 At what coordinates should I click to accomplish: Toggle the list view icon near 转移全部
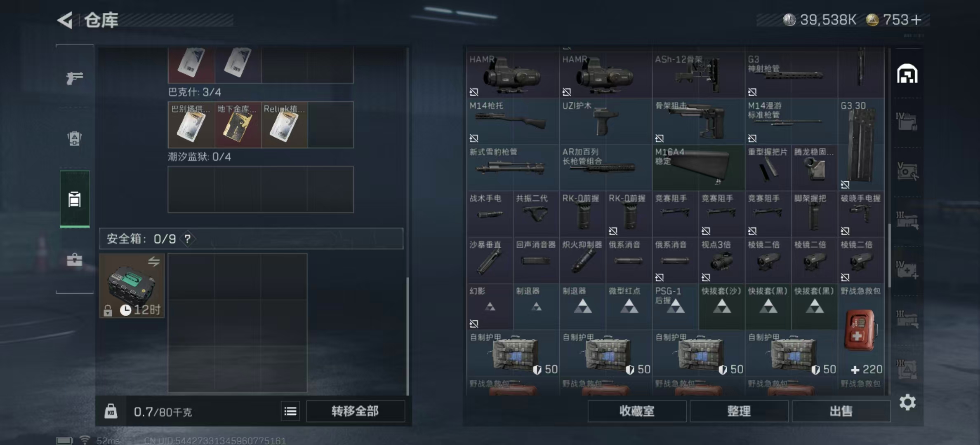point(290,411)
